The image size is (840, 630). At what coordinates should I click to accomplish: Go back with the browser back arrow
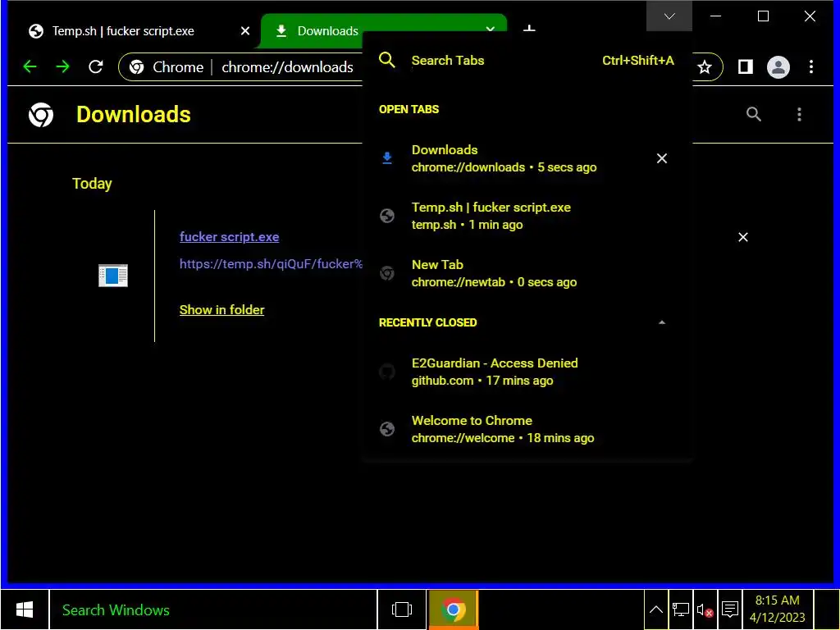[30, 67]
